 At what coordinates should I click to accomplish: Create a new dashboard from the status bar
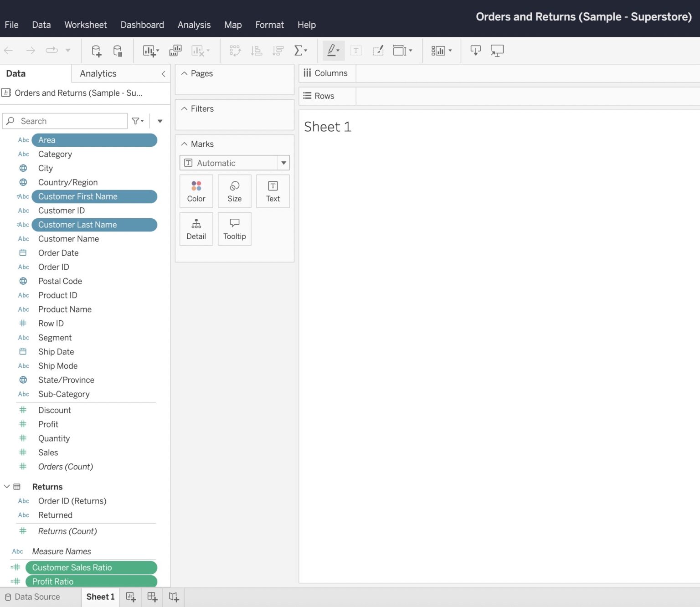coord(152,597)
